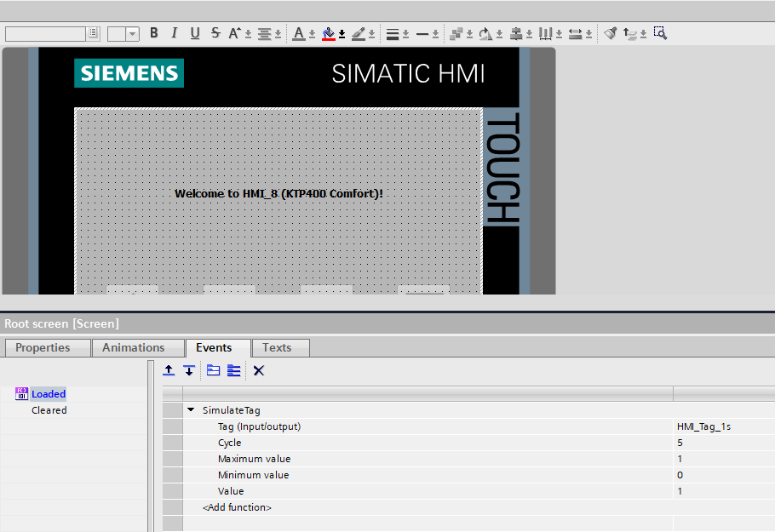Viewport: 775px width, 532px height.
Task: Collapse the SimulateTag function entry
Action: point(191,410)
